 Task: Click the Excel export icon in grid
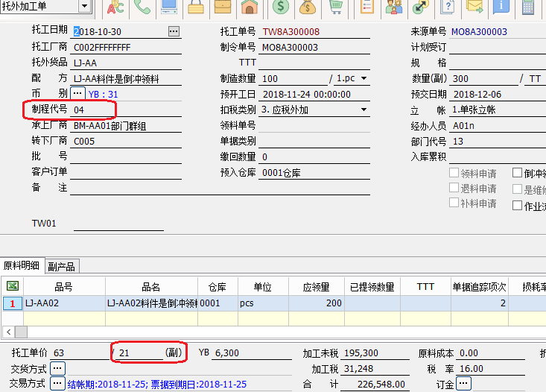click(12, 286)
